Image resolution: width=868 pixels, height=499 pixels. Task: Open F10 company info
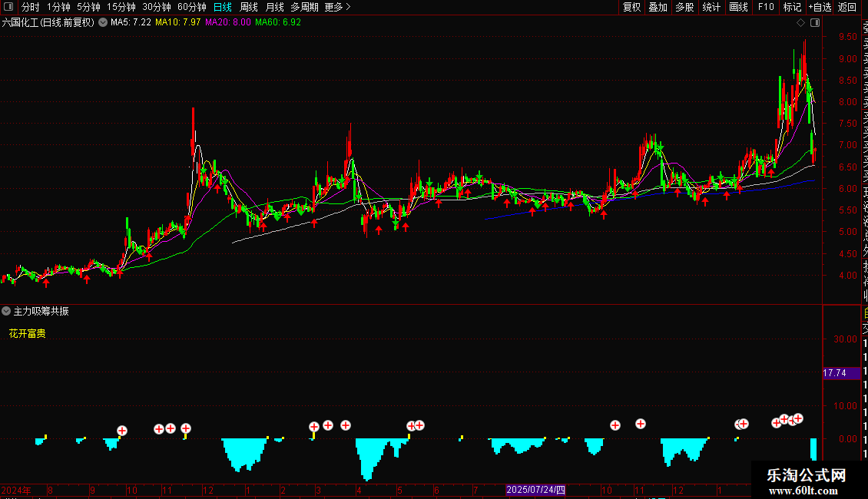pyautogui.click(x=766, y=7)
